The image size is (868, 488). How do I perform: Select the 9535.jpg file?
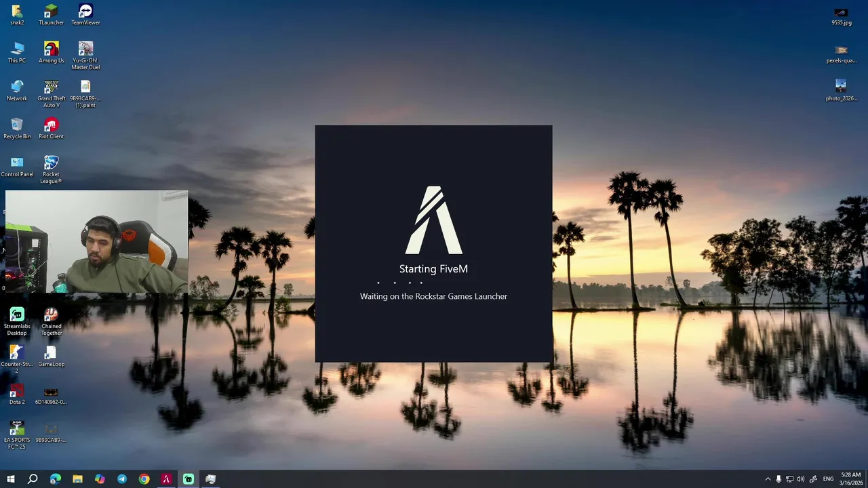point(841,16)
